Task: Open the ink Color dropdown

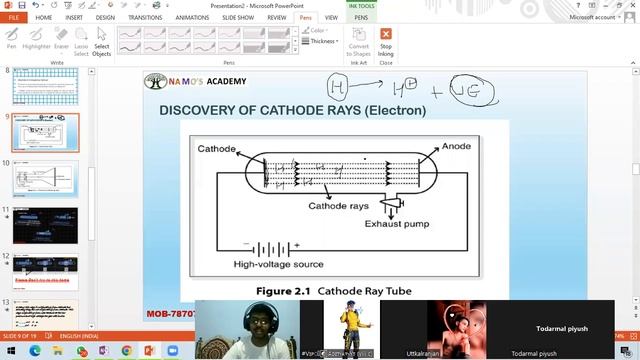Action: coord(315,30)
